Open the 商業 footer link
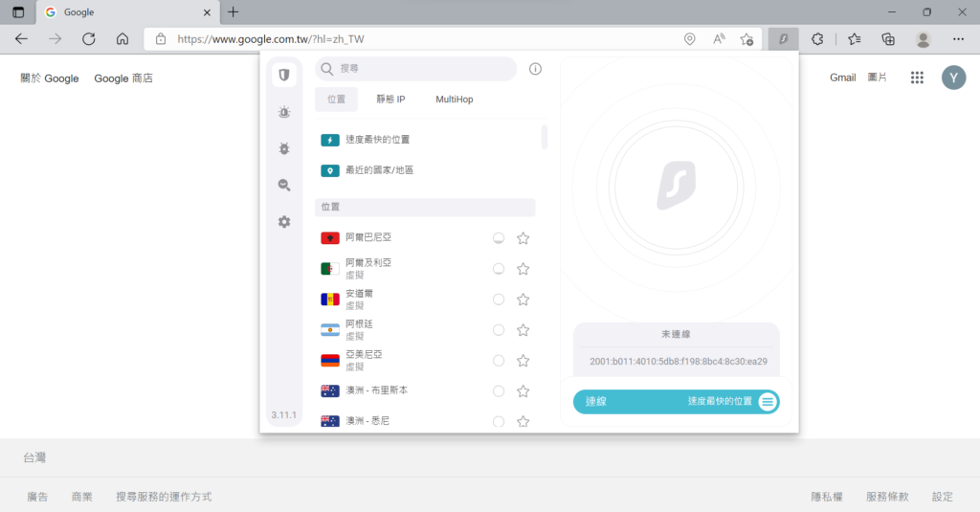980x512 pixels. tap(82, 497)
